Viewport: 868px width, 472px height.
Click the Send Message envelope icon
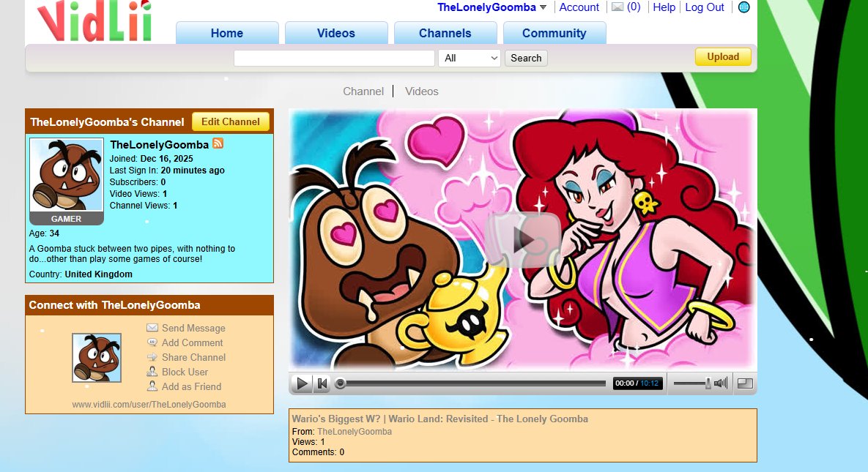coord(152,328)
